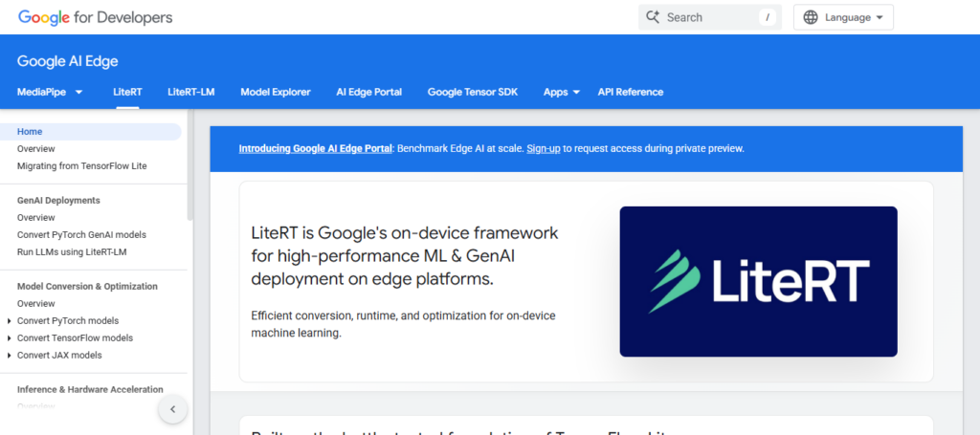
Task: Click Inference & Hardware Acceleration heading
Action: [x=90, y=389]
